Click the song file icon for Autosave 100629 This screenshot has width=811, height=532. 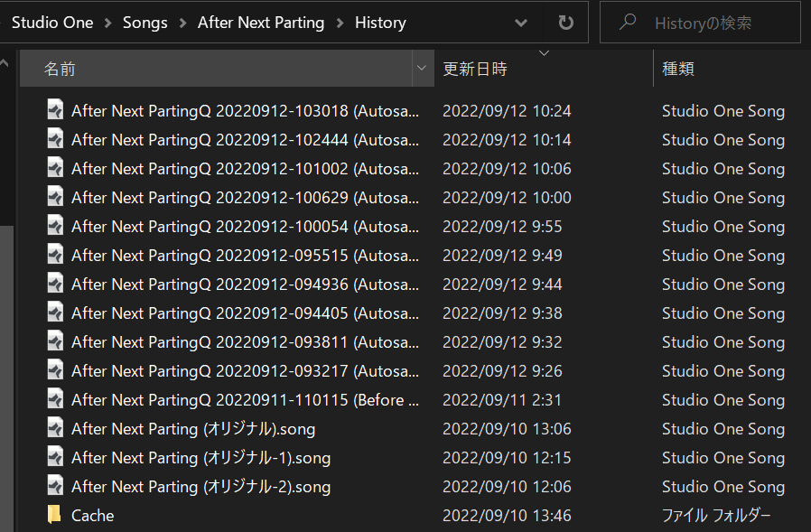[55, 197]
